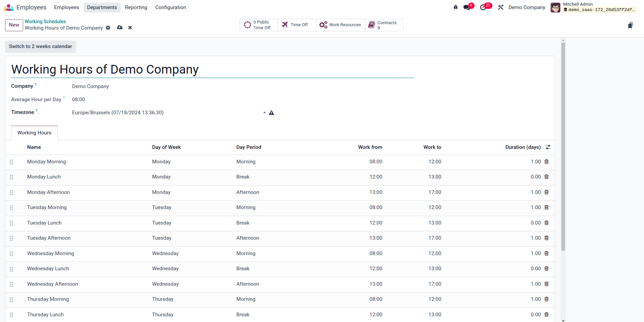The image size is (644, 322).
Task: Open Day of Week cell for Tuesday Afternoon
Action: pos(191,238)
